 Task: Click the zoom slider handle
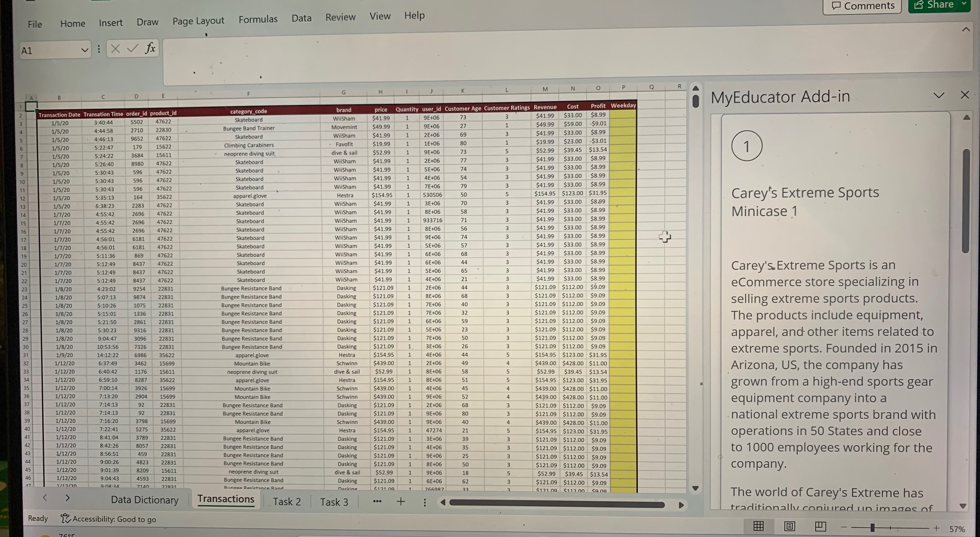(873, 527)
